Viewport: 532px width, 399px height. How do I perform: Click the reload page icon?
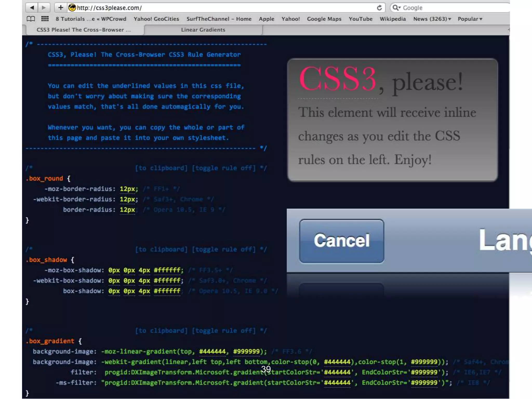(379, 8)
